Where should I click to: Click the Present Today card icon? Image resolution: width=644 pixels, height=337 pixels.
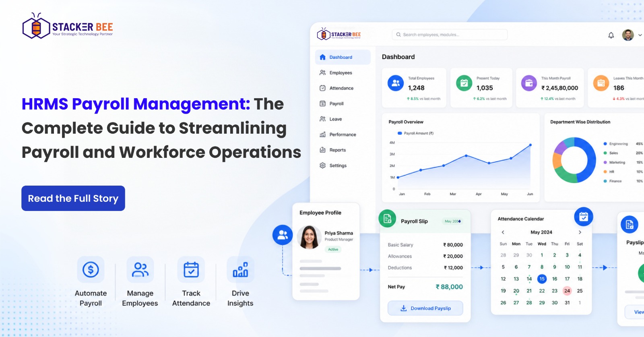464,83
